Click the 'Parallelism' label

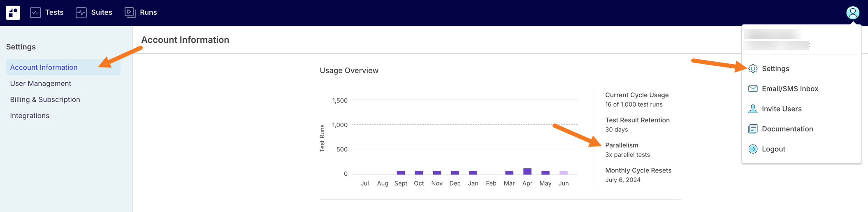[622, 145]
